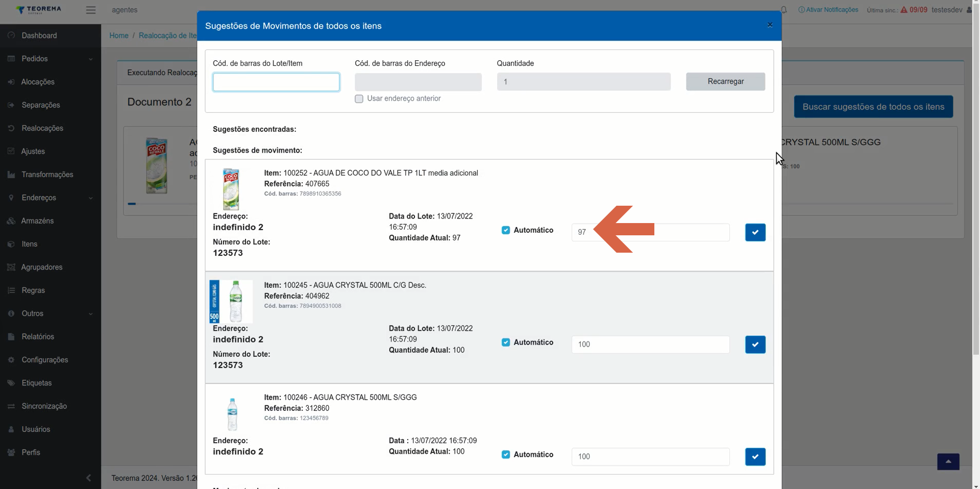Click the Perfis group icon
Image resolution: width=980 pixels, height=489 pixels.
tap(11, 453)
